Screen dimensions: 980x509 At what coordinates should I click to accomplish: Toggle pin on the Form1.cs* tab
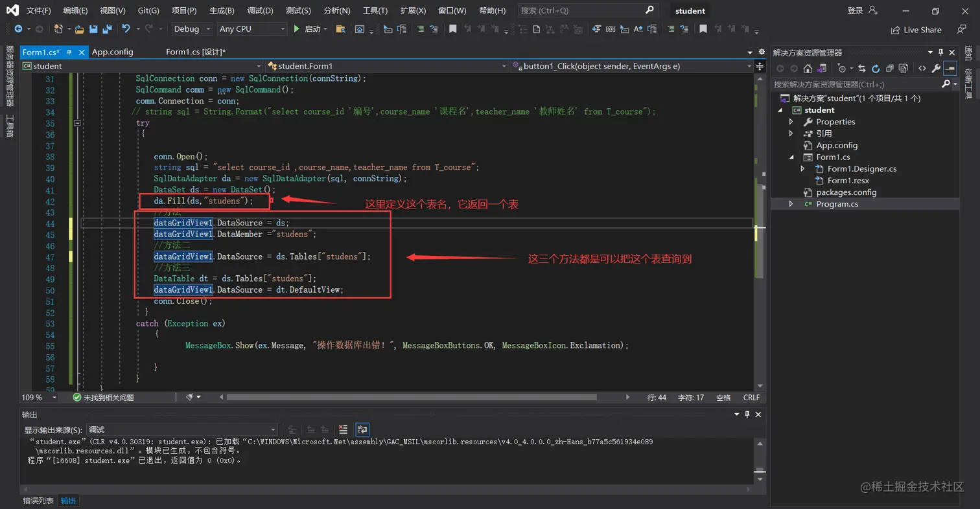(69, 52)
